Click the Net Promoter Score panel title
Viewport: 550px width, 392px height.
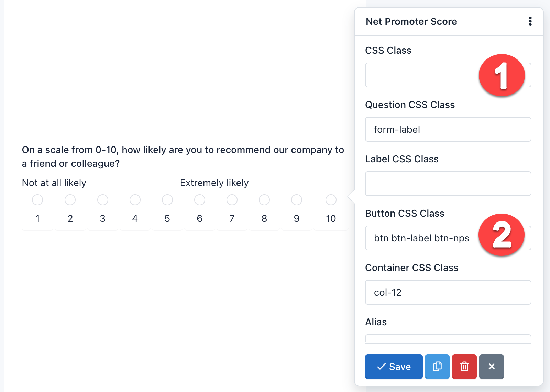(411, 21)
